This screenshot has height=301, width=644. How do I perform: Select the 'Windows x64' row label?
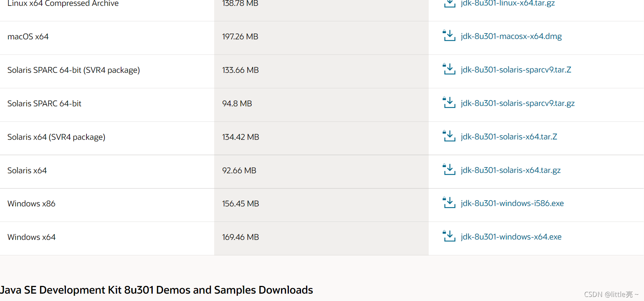[31, 237]
